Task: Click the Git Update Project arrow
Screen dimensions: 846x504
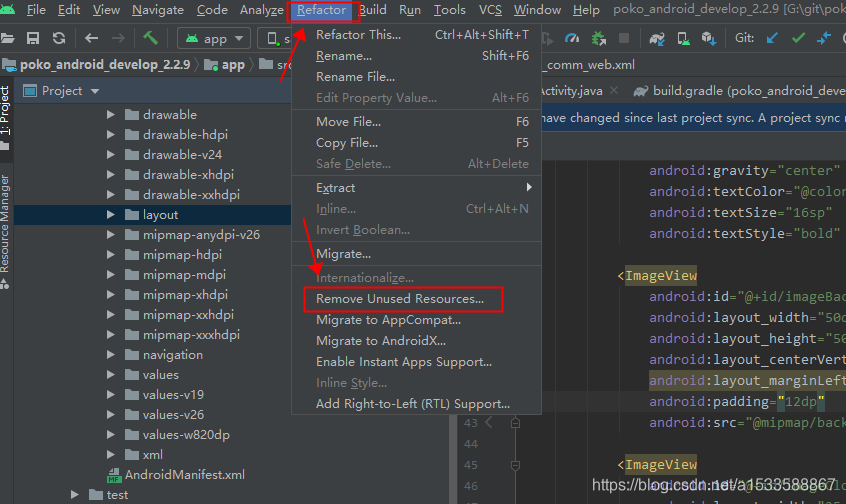Action: pos(772,38)
